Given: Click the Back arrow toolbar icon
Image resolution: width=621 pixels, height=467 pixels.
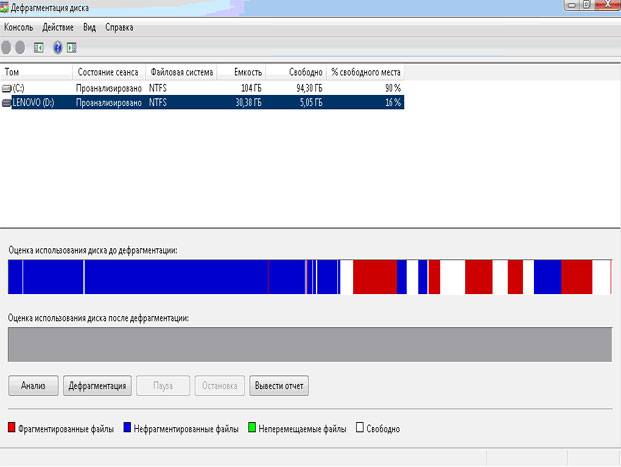Looking at the screenshot, I should click(x=7, y=47).
